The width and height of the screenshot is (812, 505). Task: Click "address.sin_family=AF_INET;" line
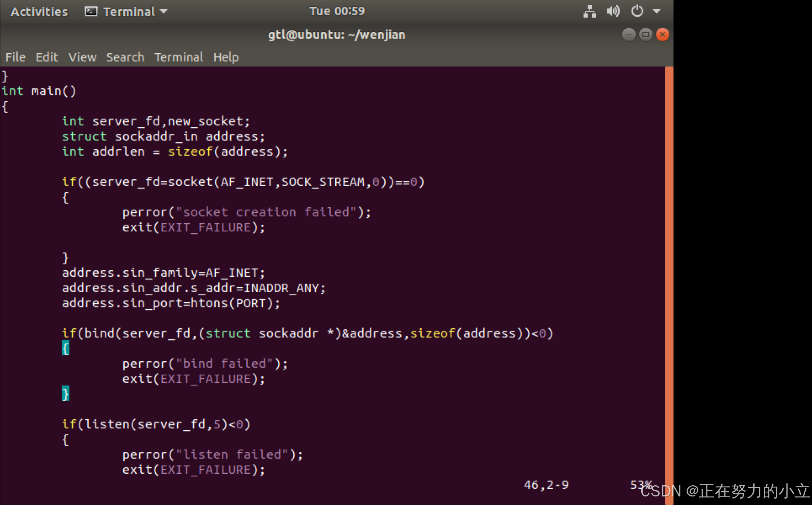(x=163, y=273)
